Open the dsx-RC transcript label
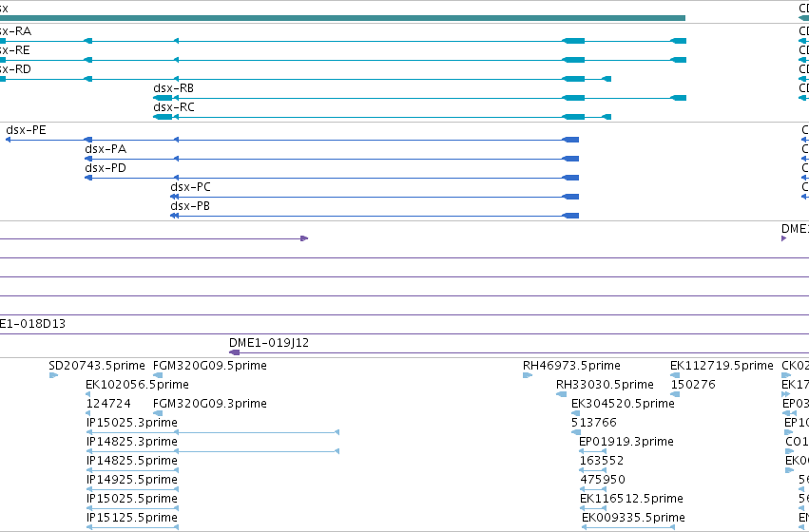This screenshot has height=532, width=809. [174, 107]
